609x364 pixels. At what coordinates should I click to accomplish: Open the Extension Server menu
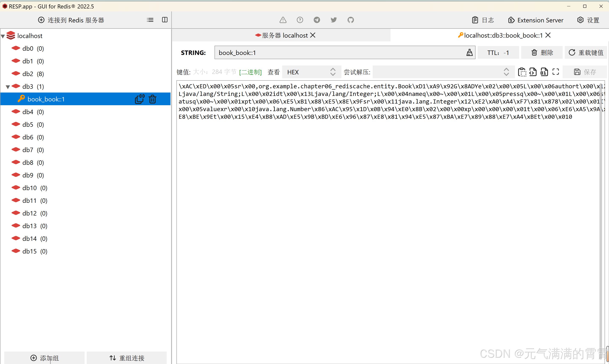(x=536, y=20)
